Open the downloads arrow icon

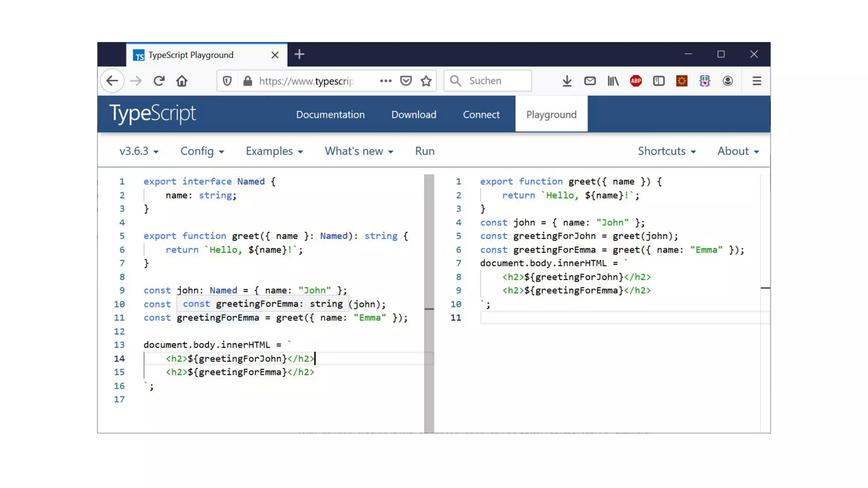point(567,81)
